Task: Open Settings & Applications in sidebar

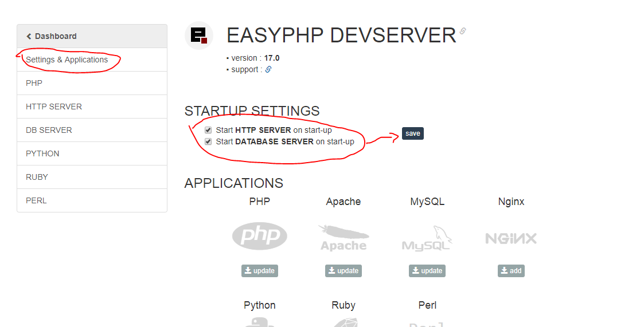Action: pos(92,60)
